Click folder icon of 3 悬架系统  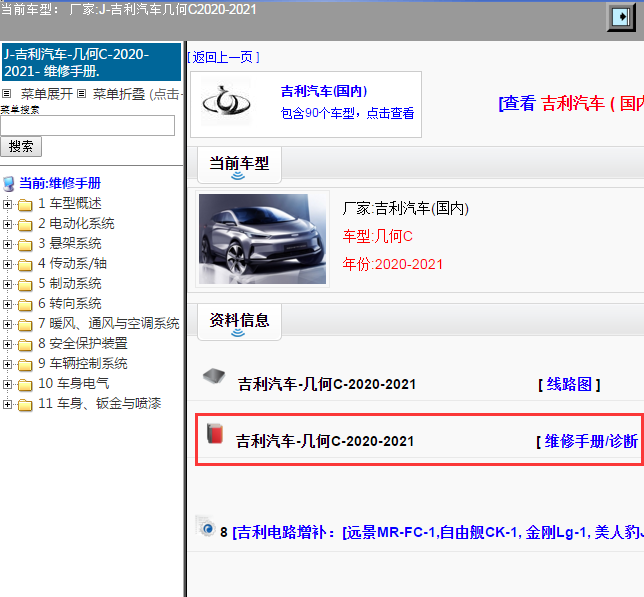coord(25,245)
